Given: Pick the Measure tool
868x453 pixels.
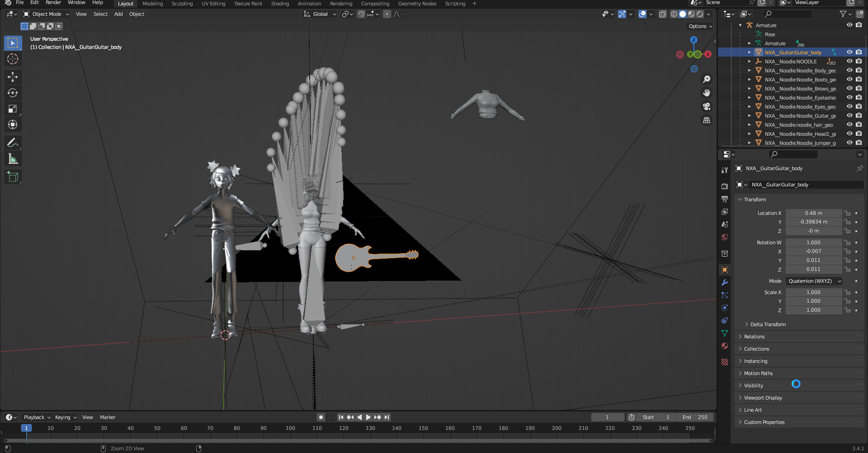Looking at the screenshot, I should [13, 159].
